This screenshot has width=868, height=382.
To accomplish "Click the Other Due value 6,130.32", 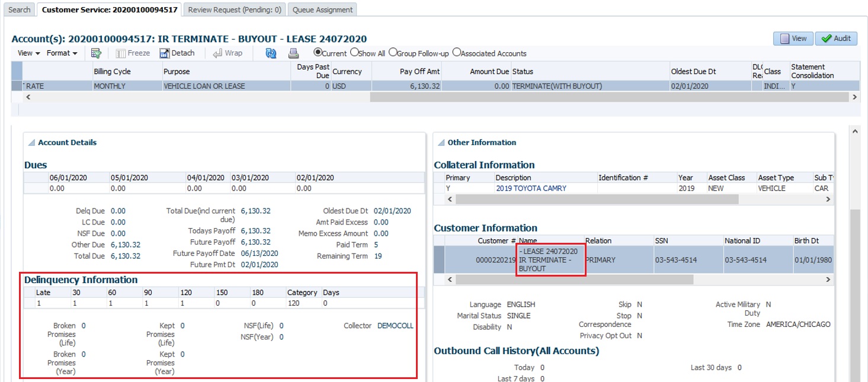I will click(126, 245).
